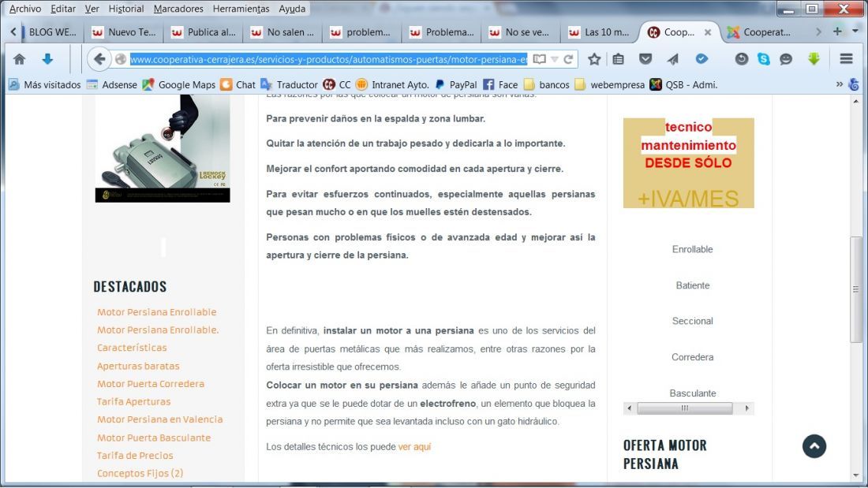868x488 pixels.
Task: Save page to Pocket
Action: click(645, 59)
